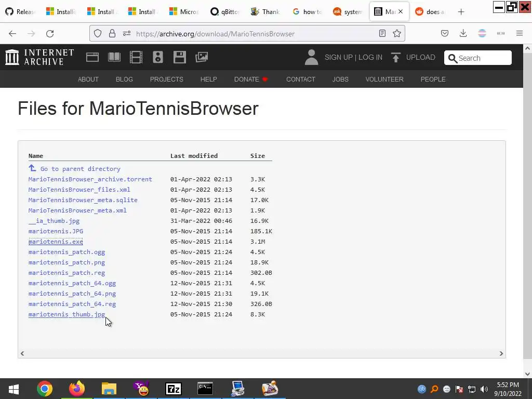This screenshot has width=532, height=399.
Task: Click the Archive Search field
Action: 478,58
